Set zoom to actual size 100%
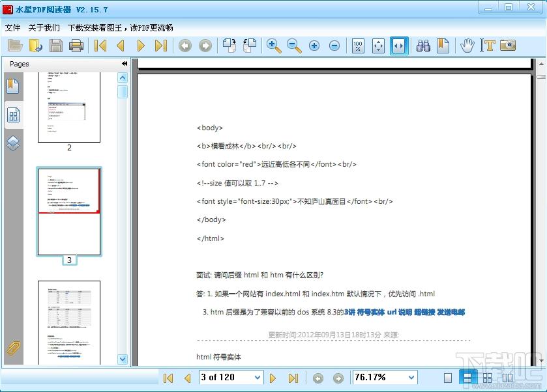 coord(359,46)
